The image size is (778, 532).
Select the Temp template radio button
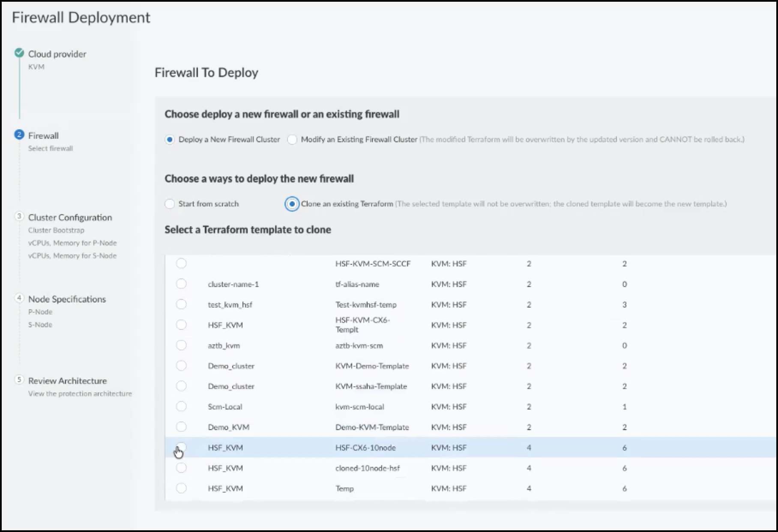pyautogui.click(x=181, y=488)
